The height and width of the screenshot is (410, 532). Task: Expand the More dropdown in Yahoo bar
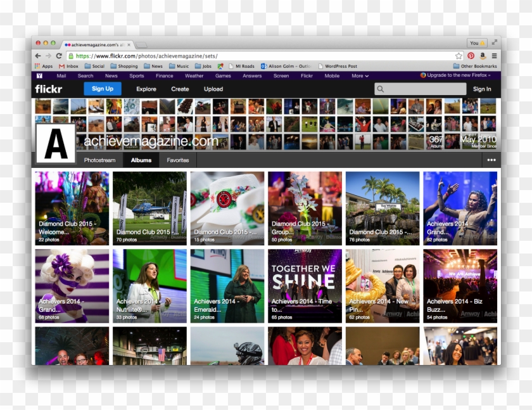[360, 76]
